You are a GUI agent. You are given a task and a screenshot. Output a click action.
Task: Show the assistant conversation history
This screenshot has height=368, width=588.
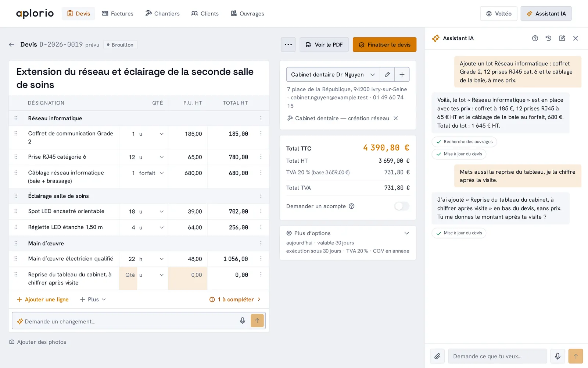tap(549, 38)
